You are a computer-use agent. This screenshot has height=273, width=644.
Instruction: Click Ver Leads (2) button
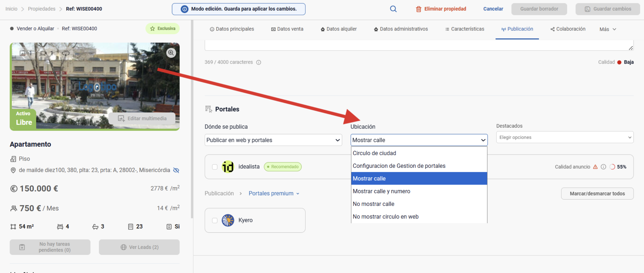(x=139, y=247)
